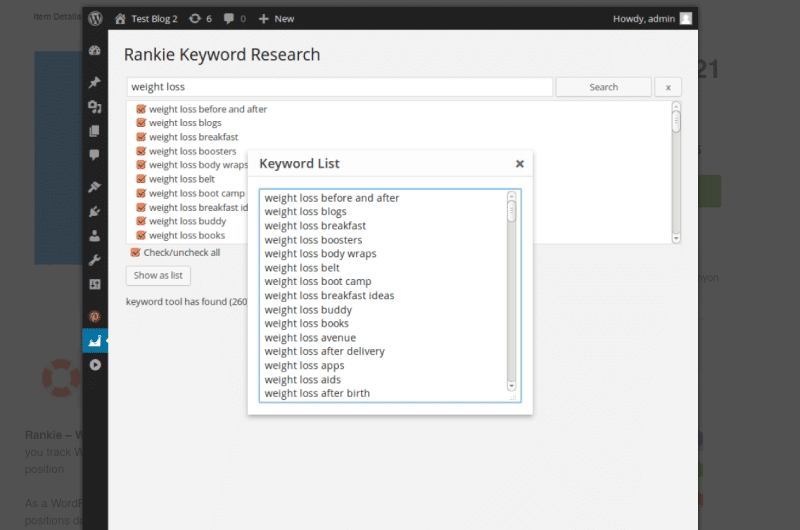The height and width of the screenshot is (530, 800).
Task: Click 'weight loss after birth' line
Action: pos(317,393)
